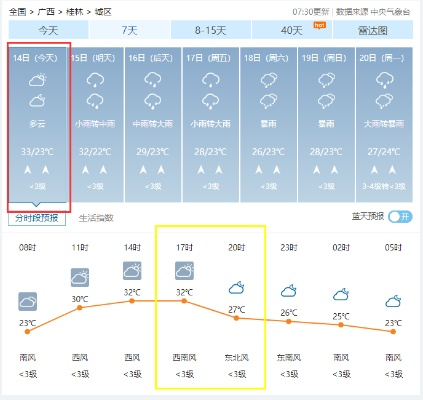Click the 3-4级转<3级 wind text
This screenshot has height=400, width=423.
click(x=384, y=186)
